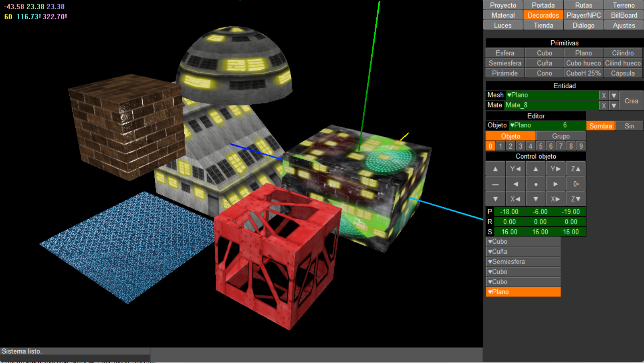The image size is (644, 363).
Task: Open the Mesh dropdown arrow
Action: [x=614, y=95]
